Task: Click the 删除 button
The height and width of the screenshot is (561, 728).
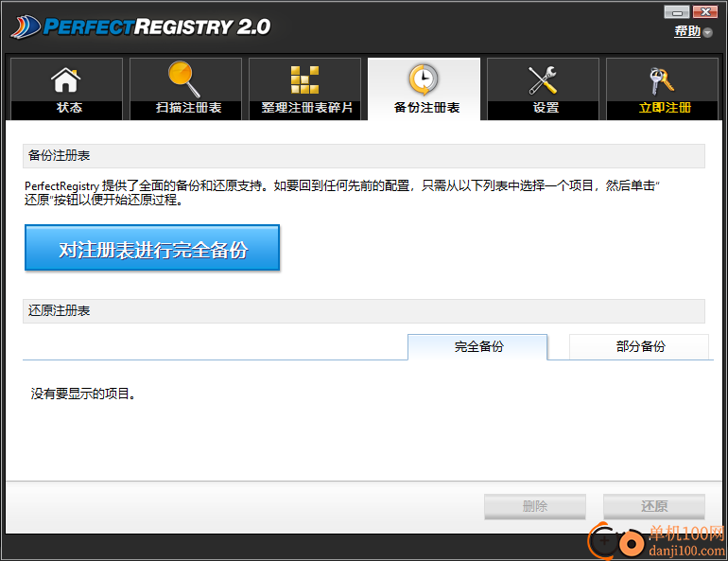Action: [x=535, y=506]
